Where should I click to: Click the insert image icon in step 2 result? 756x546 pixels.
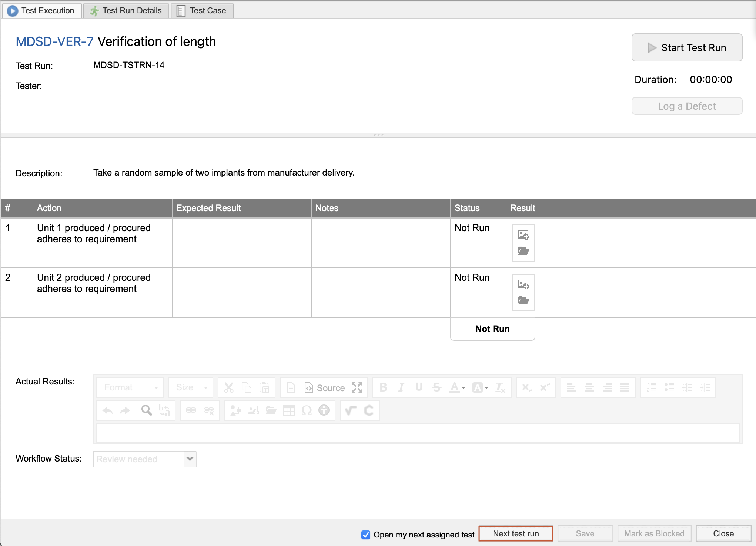point(523,284)
